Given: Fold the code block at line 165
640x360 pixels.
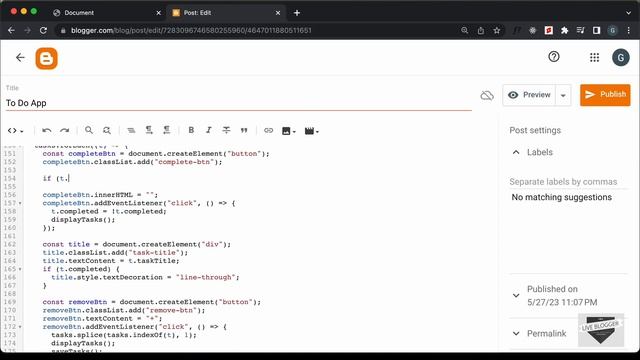Looking at the screenshot, I should [20, 269].
